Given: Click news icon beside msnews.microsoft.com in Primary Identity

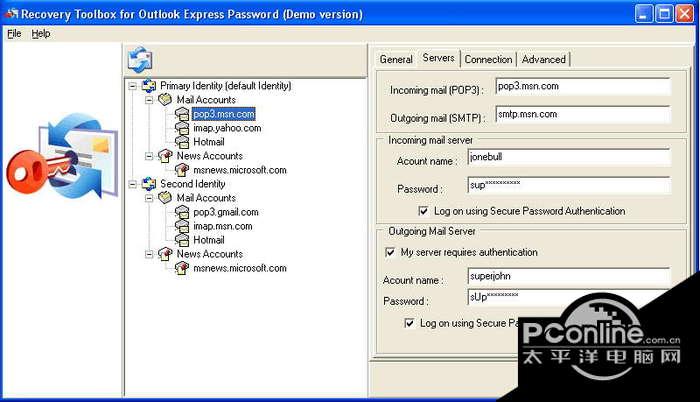Looking at the screenshot, I should [x=182, y=170].
